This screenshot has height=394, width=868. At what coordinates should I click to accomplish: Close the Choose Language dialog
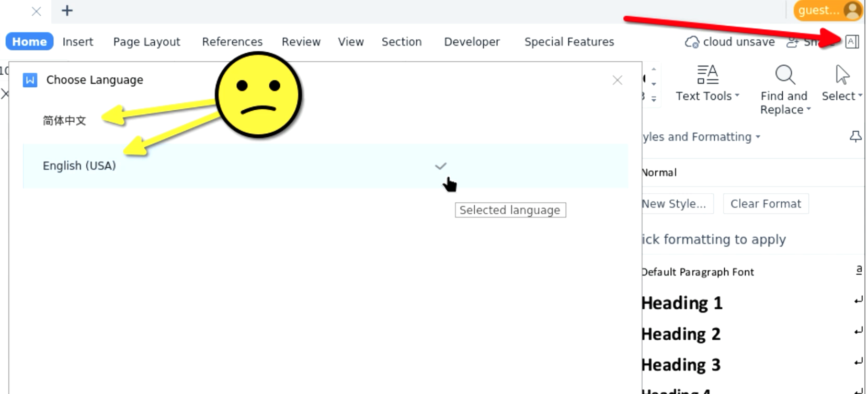[x=617, y=80]
